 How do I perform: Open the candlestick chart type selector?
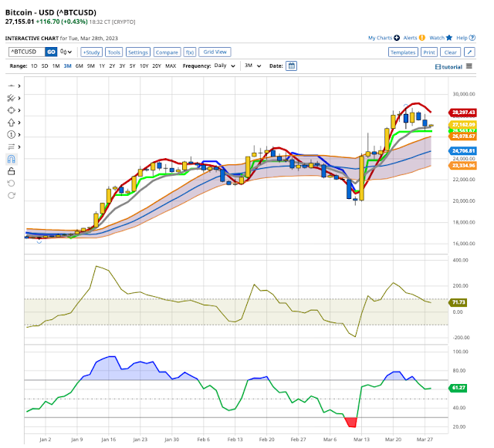pyautogui.click(x=66, y=52)
